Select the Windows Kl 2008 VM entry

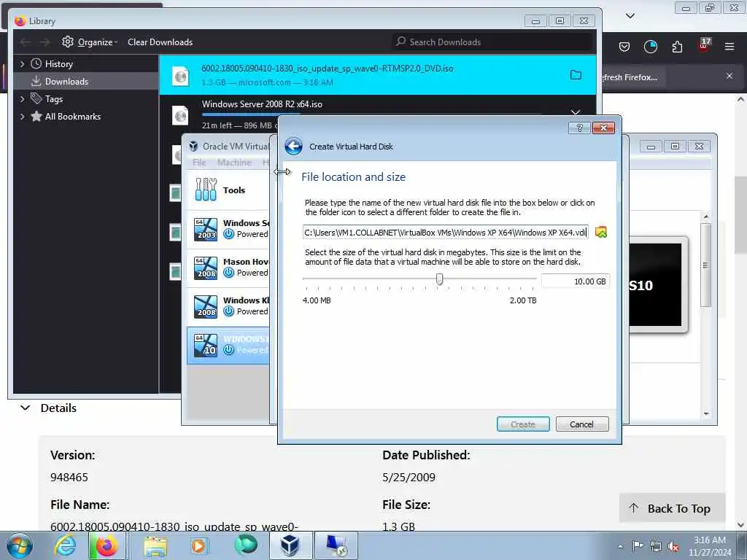228,306
